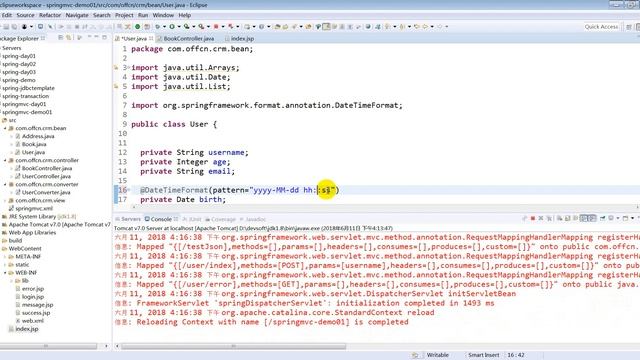Click the green Run launch button
The height and width of the screenshot is (360, 640).
point(172,27)
